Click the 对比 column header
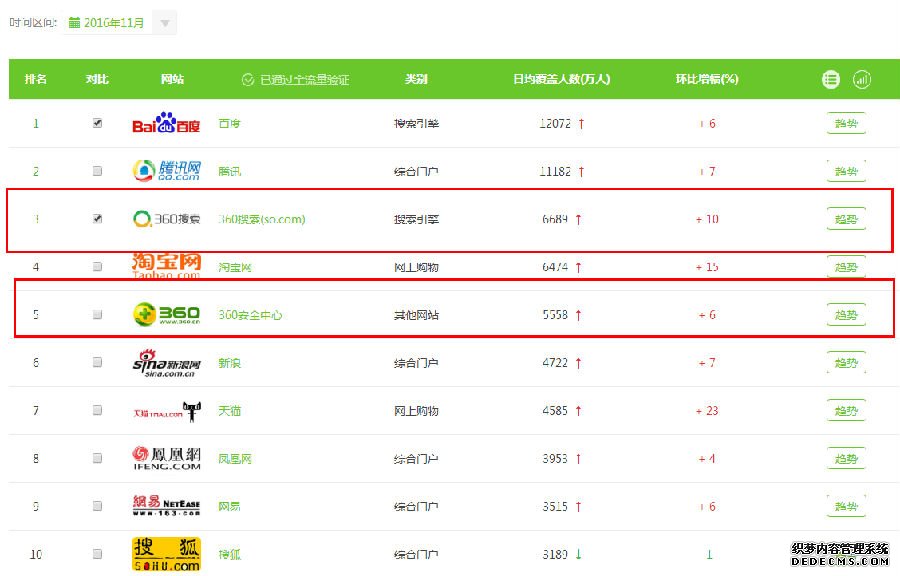Viewport: 900px width, 576px height. click(97, 79)
